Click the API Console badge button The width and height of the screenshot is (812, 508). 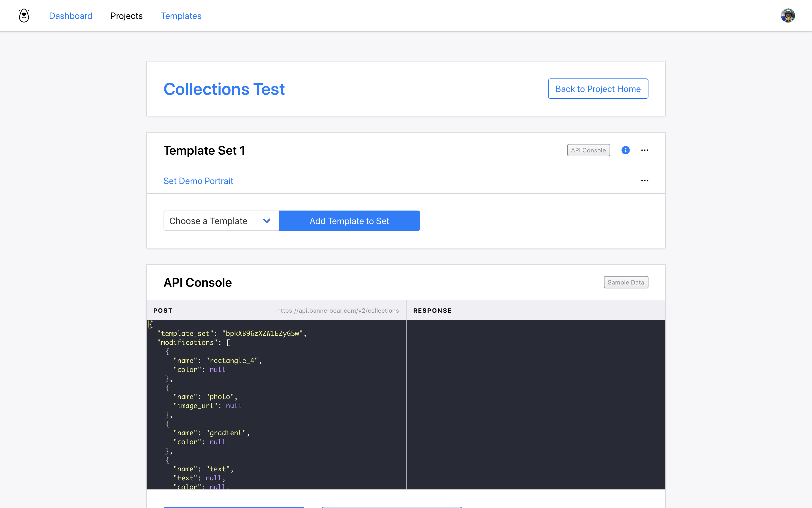point(588,150)
